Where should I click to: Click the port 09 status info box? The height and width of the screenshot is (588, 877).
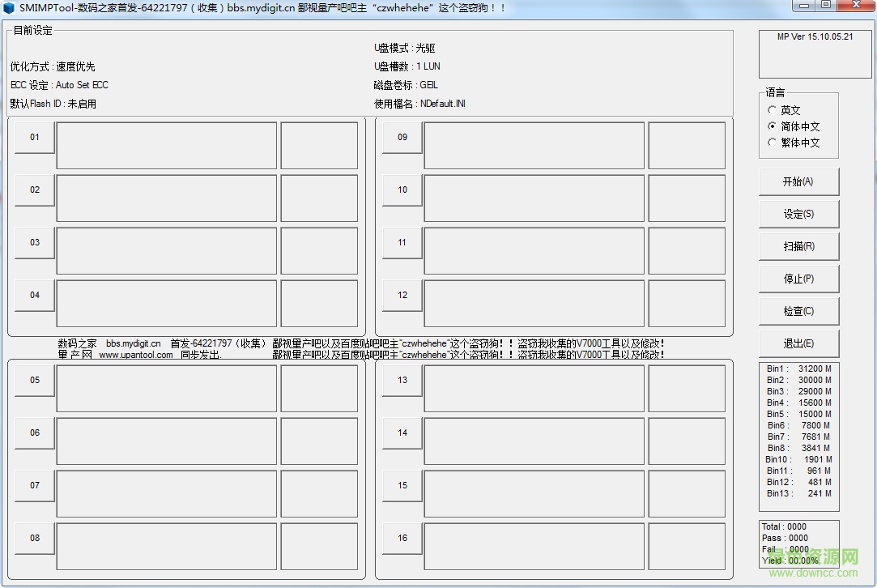534,146
